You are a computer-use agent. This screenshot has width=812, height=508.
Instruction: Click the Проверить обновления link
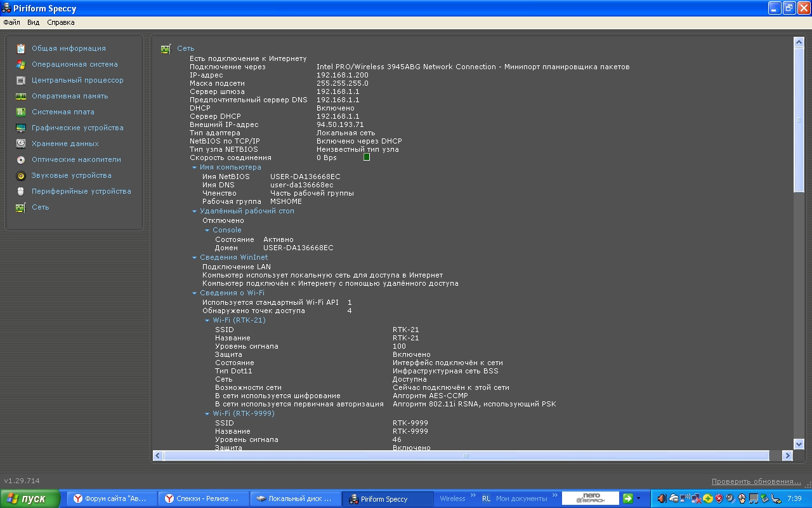tap(756, 481)
